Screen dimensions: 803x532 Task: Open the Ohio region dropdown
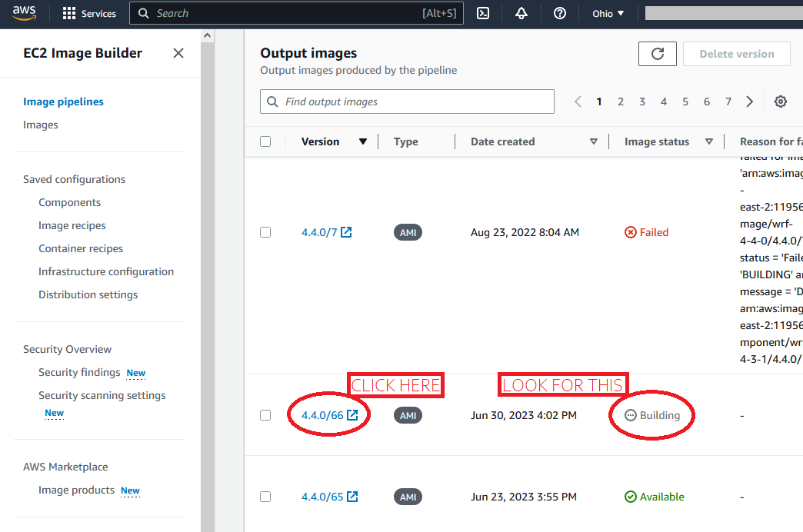pyautogui.click(x=608, y=13)
